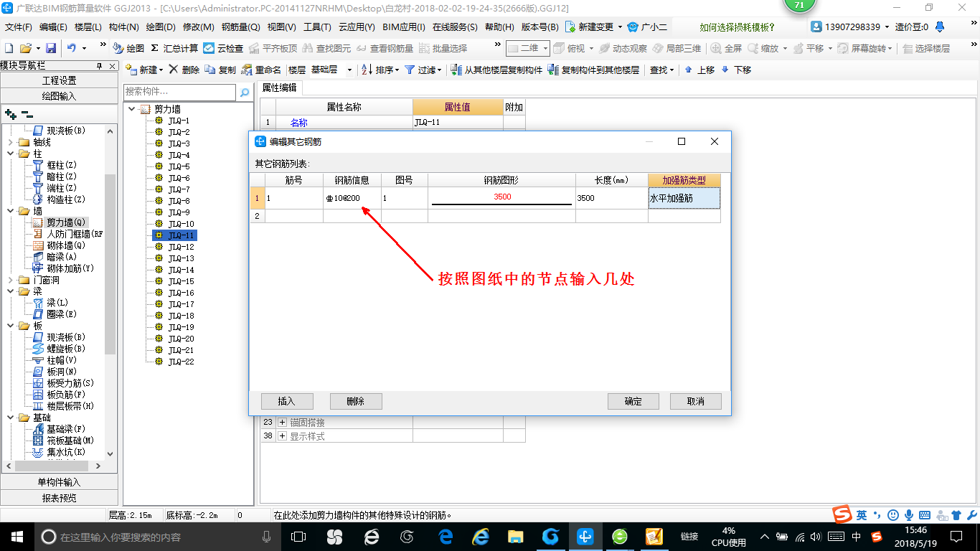Click the 水平加强筋 type cell
Image resolution: width=980 pixels, height=551 pixels.
pyautogui.click(x=684, y=198)
